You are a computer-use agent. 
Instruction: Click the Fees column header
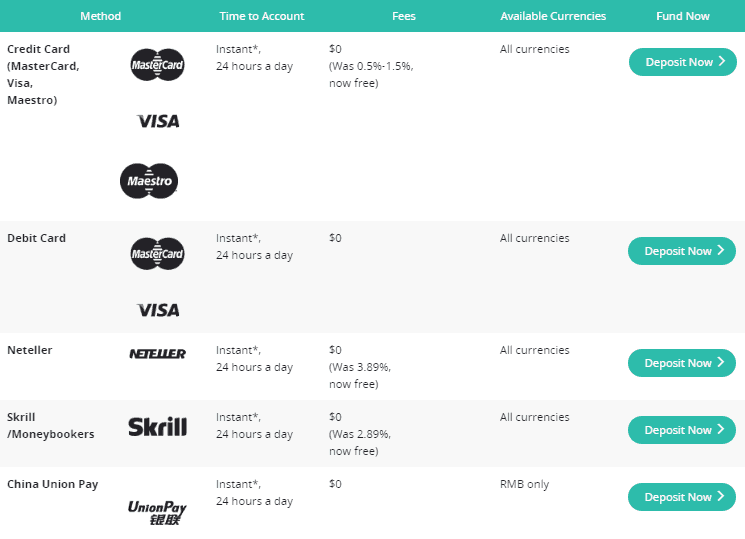(404, 16)
